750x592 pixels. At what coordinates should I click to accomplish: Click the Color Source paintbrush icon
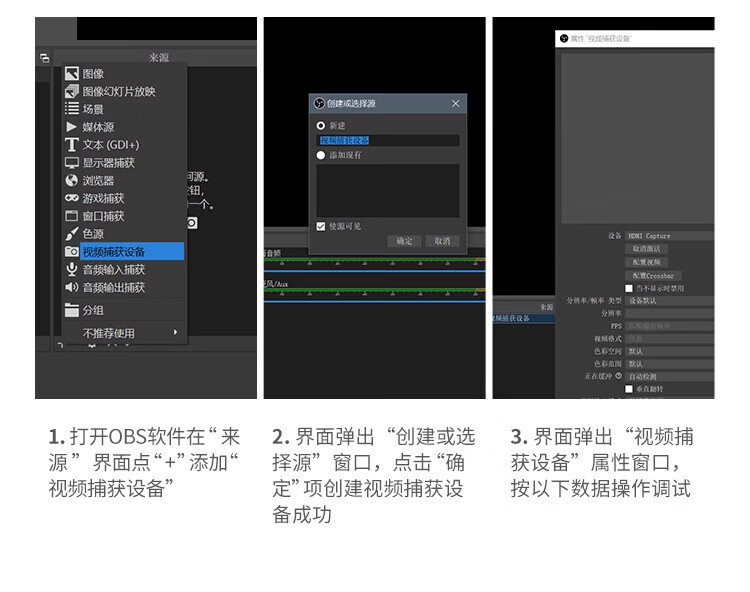pos(72,233)
